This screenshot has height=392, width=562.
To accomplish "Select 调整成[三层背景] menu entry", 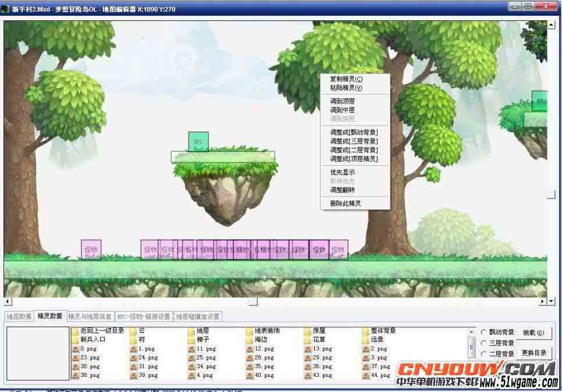I will point(355,141).
